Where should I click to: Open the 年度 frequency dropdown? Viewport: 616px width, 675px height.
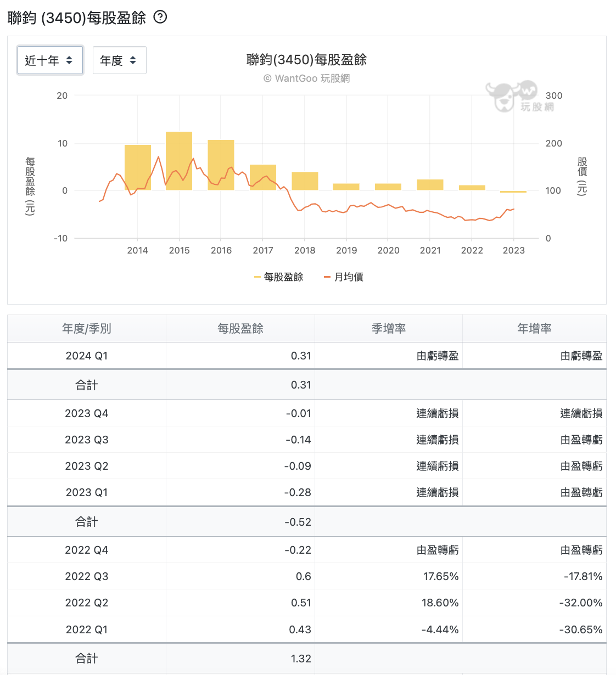pyautogui.click(x=120, y=60)
